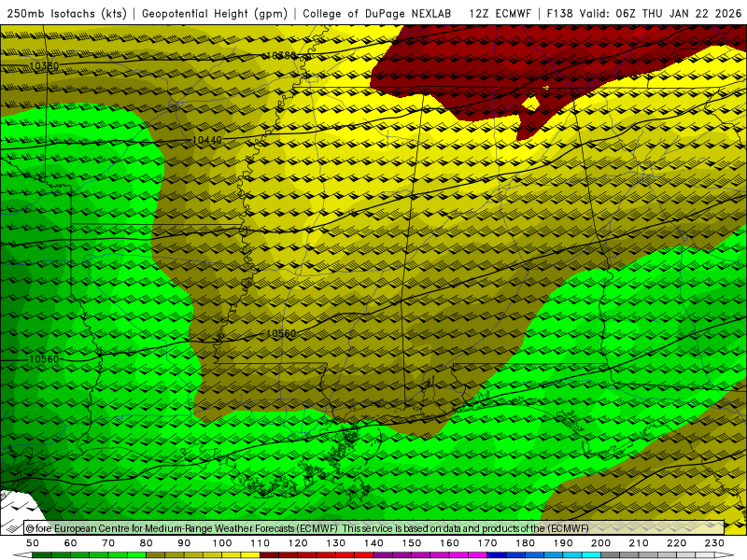Image resolution: width=747 pixels, height=560 pixels.
Task: Click the 'F138' forecast hour text
Action: [x=559, y=14]
